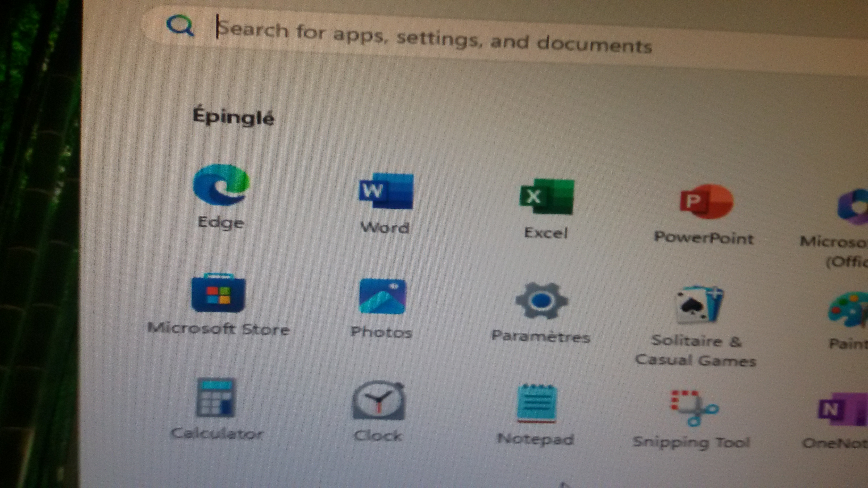Click the PowerPoint label text
This screenshot has width=868, height=488.
pyautogui.click(x=704, y=238)
